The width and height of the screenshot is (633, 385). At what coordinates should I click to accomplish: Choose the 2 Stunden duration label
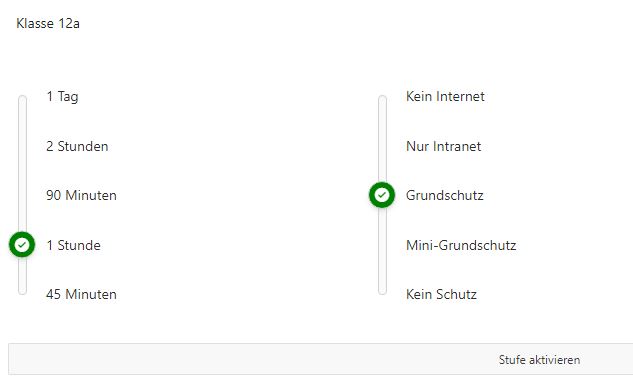77,146
